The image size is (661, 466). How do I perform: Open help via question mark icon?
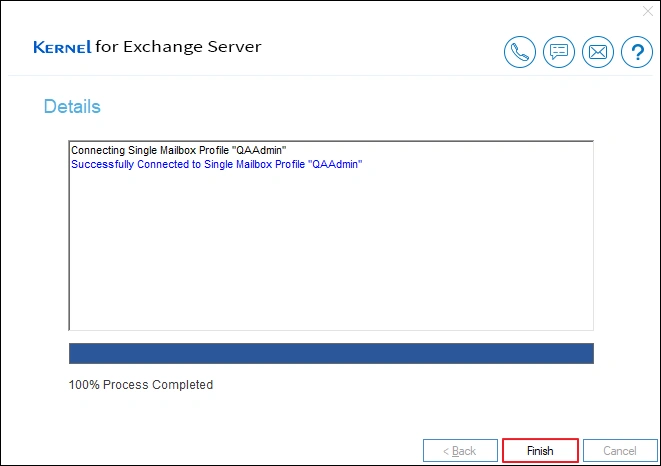click(637, 52)
